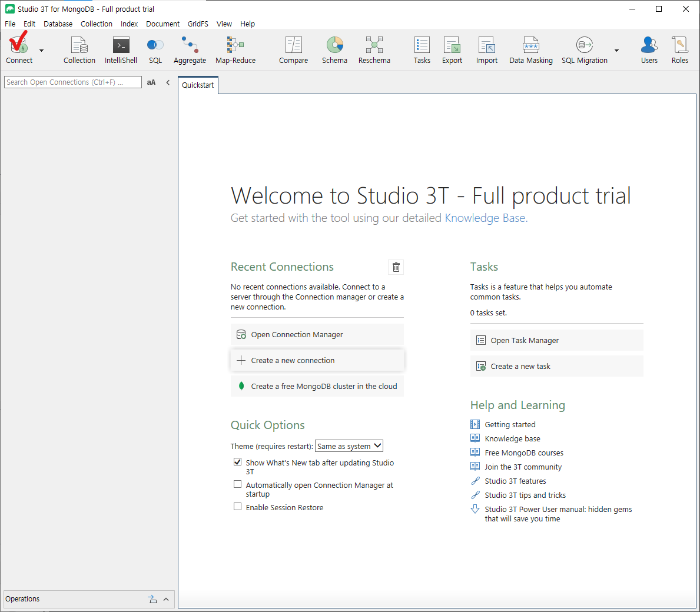Click Open Connection Manager button

pos(317,335)
